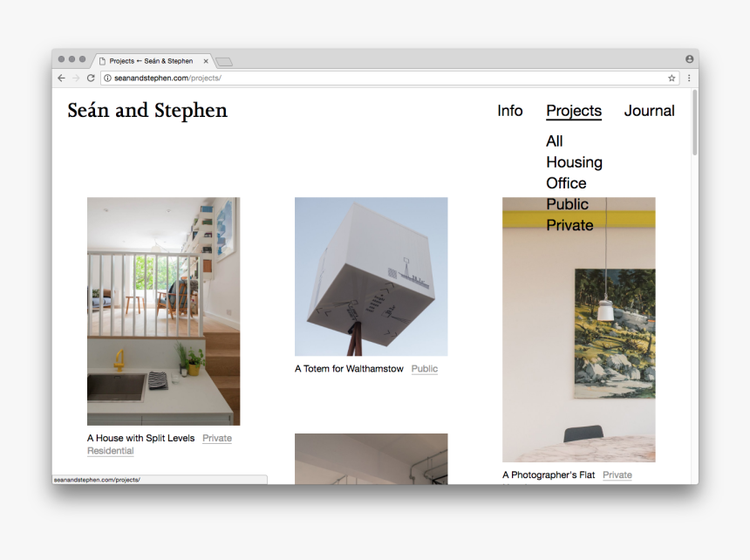Open Chrome three-dot menu
750x560 pixels.
point(689,78)
